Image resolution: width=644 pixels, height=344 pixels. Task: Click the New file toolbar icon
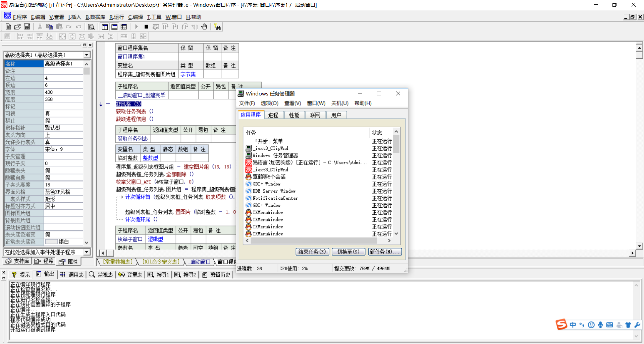tap(8, 26)
